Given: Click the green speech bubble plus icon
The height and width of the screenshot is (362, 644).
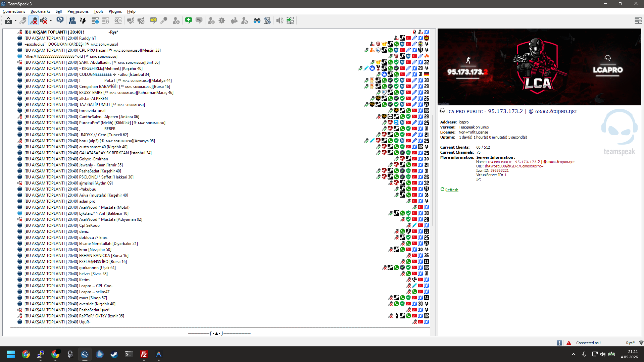Looking at the screenshot, I should coord(189,20).
